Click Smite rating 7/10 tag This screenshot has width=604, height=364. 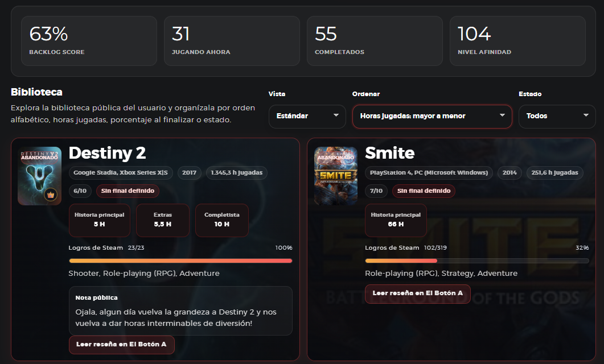point(376,191)
